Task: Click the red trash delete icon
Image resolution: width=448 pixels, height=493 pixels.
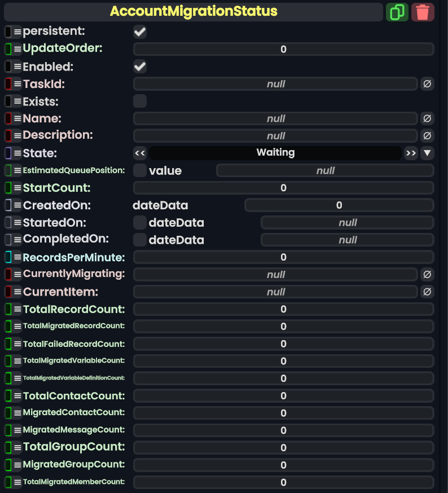Action: [x=423, y=12]
